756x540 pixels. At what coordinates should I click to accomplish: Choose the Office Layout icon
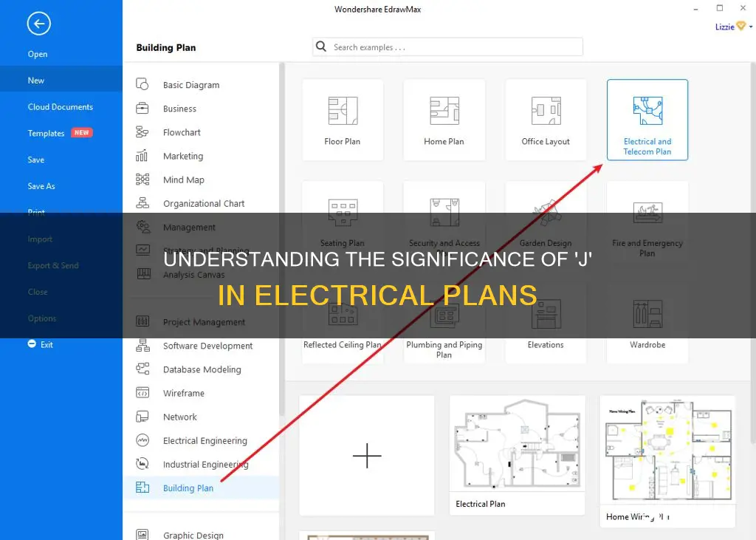pyautogui.click(x=546, y=111)
